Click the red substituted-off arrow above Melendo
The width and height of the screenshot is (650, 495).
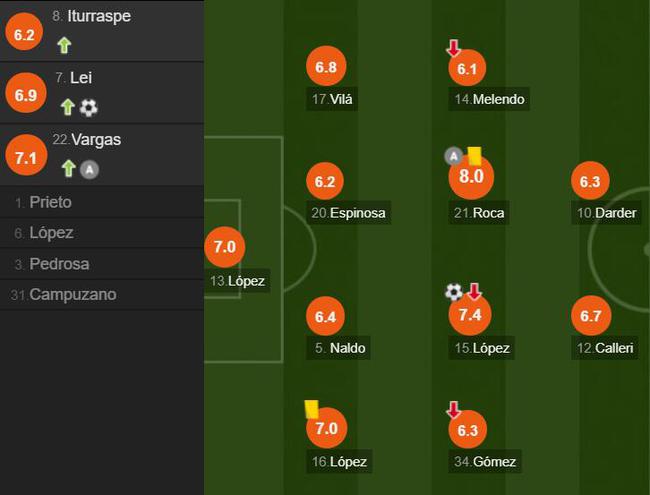click(454, 48)
